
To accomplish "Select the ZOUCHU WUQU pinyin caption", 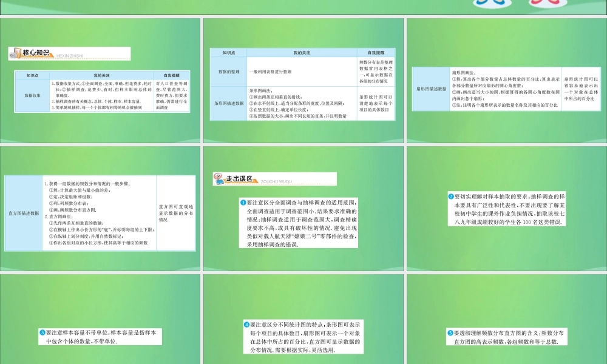I will 276,181.
